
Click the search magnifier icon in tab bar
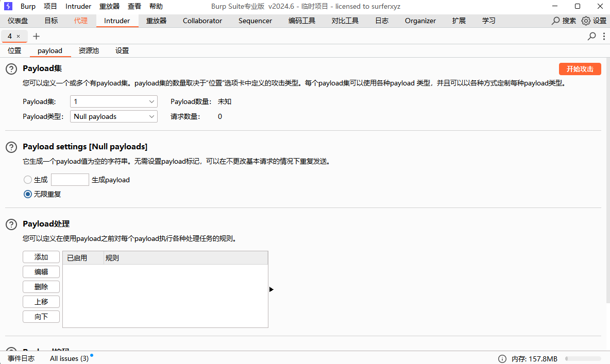592,36
